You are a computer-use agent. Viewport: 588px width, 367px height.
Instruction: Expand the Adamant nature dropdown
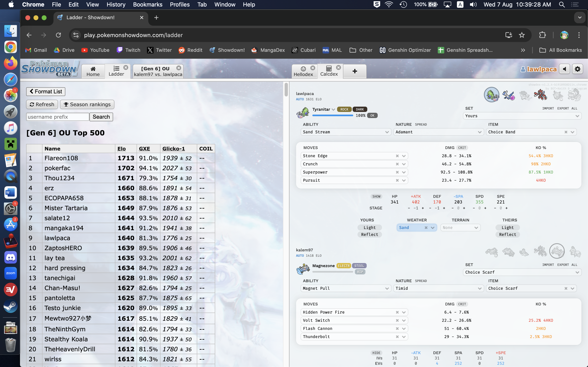coord(479,132)
